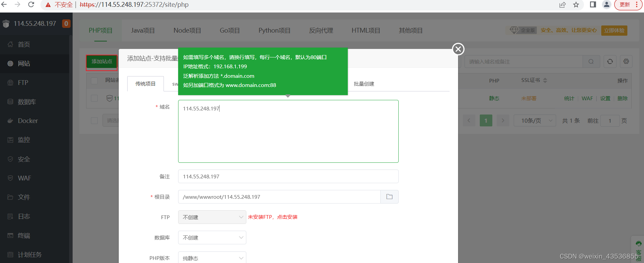This screenshot has width=644, height=263.
Task: Open the 数据库 不创建 dropdown
Action: [x=212, y=238]
